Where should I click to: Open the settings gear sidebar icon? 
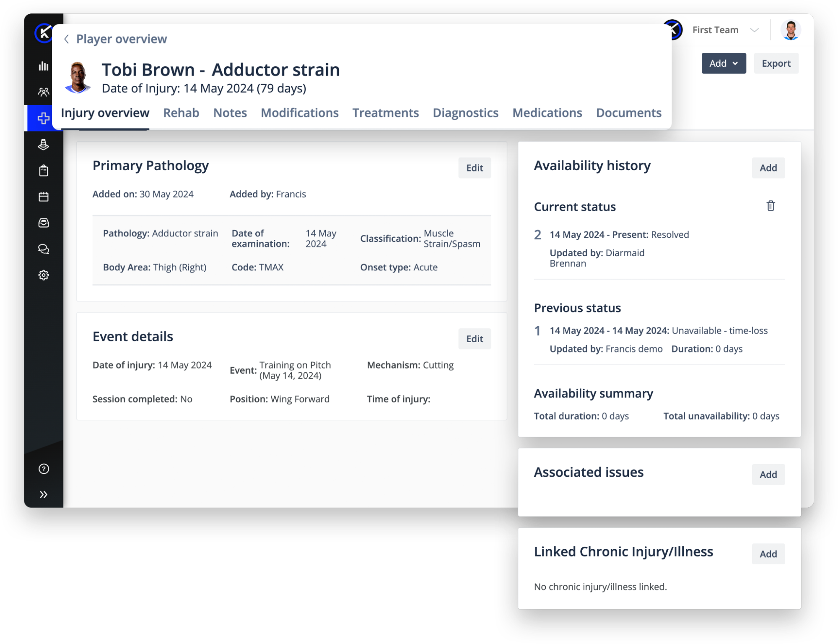[44, 275]
